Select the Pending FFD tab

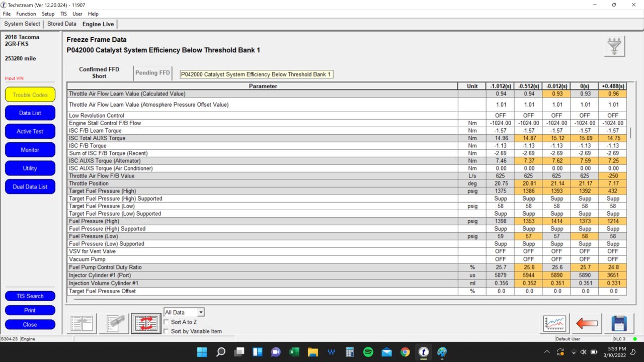[x=153, y=73]
